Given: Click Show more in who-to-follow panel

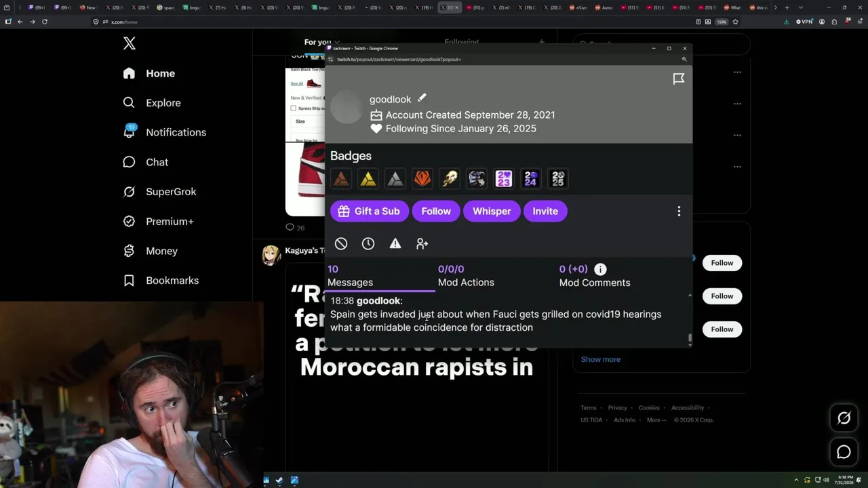Looking at the screenshot, I should point(601,359).
